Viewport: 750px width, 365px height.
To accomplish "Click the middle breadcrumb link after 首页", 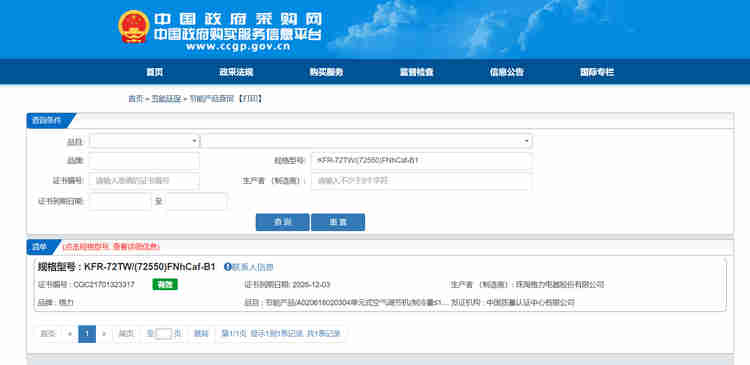I will [x=166, y=99].
